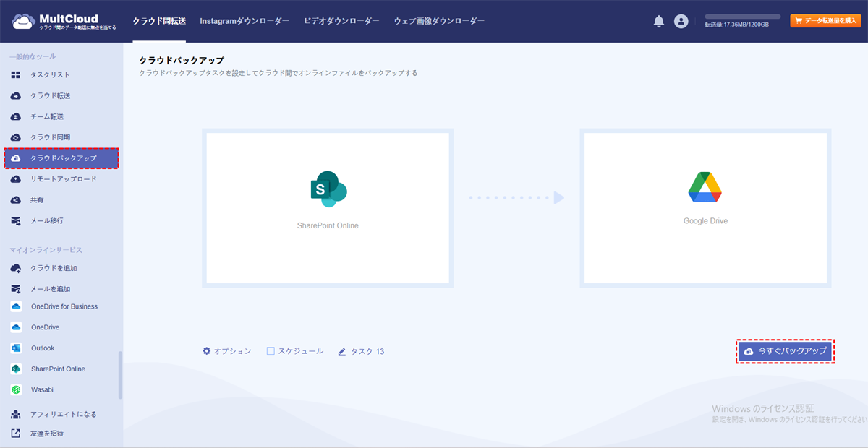Click the email migration sidebar icon
The width and height of the screenshot is (868, 448).
16,221
